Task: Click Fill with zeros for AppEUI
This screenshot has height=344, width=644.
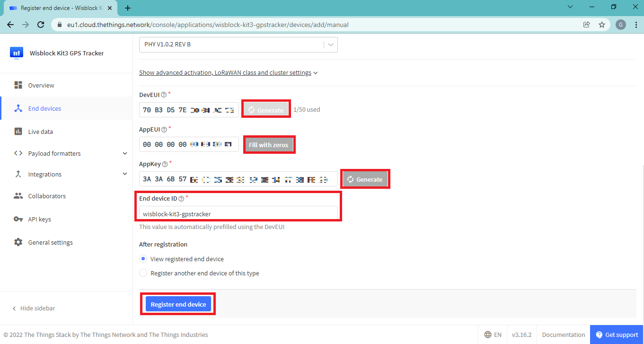Action: tap(269, 145)
